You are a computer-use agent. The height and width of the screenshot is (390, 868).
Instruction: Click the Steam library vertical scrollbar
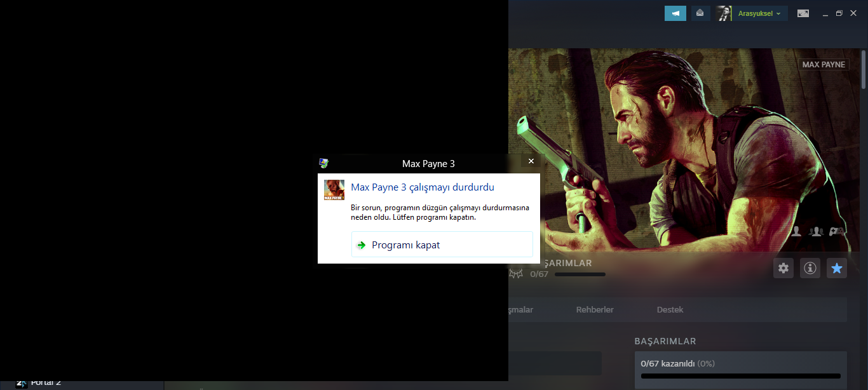point(864,69)
